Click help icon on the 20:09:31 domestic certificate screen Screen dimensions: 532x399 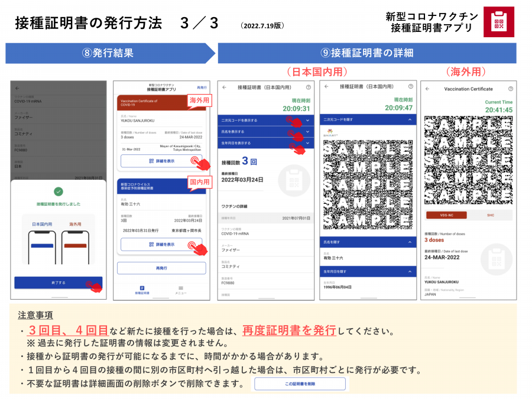308,87
